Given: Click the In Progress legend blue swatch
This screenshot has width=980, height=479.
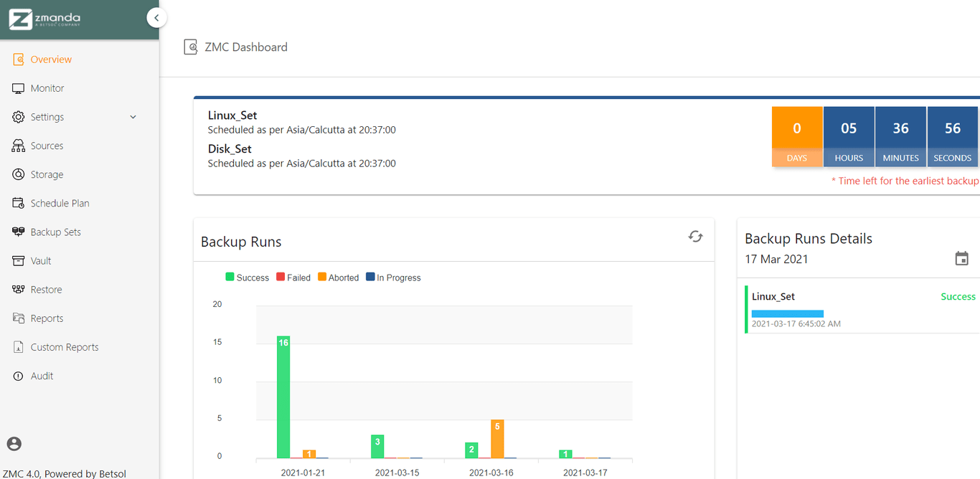Looking at the screenshot, I should coord(370,277).
